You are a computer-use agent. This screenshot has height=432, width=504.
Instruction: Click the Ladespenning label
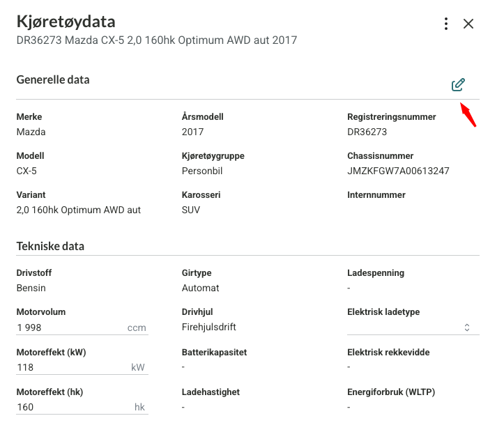coord(376,273)
